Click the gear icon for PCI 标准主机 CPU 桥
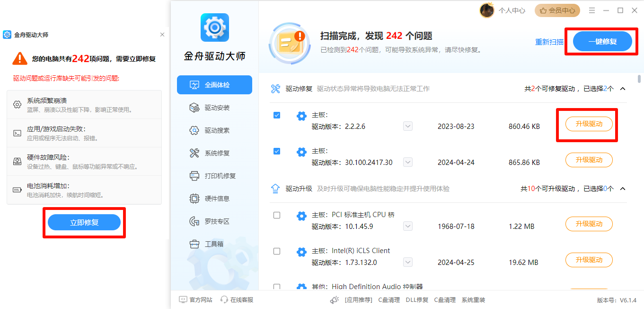644x309 pixels. tap(301, 216)
